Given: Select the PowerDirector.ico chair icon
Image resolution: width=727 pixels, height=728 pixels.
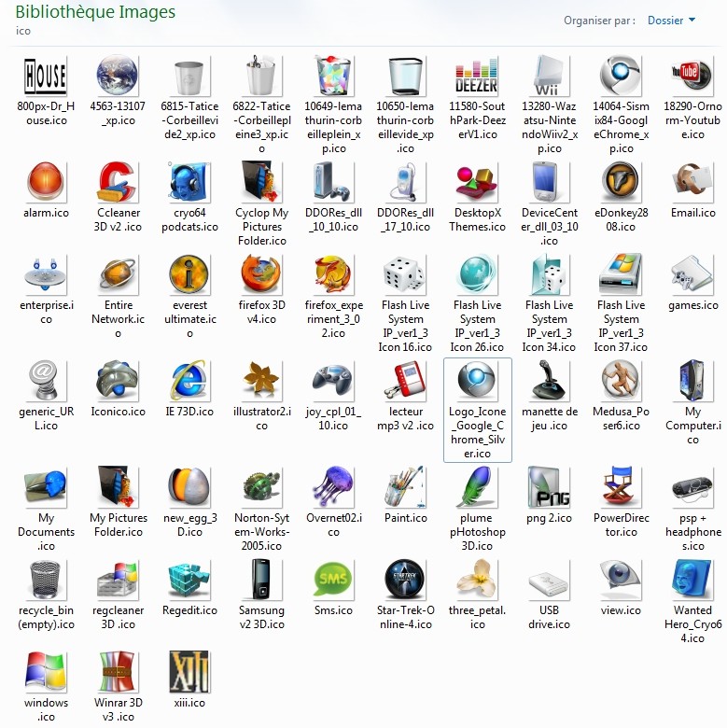Looking at the screenshot, I should tap(621, 487).
